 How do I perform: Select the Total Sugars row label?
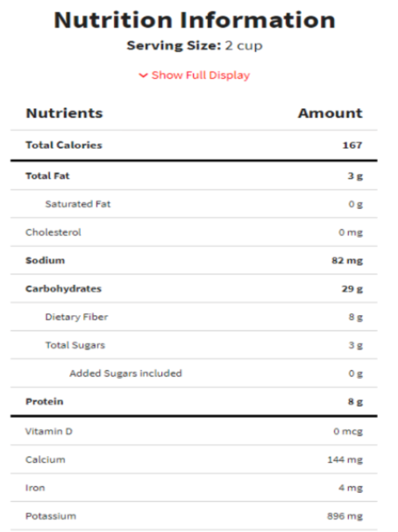point(75,345)
